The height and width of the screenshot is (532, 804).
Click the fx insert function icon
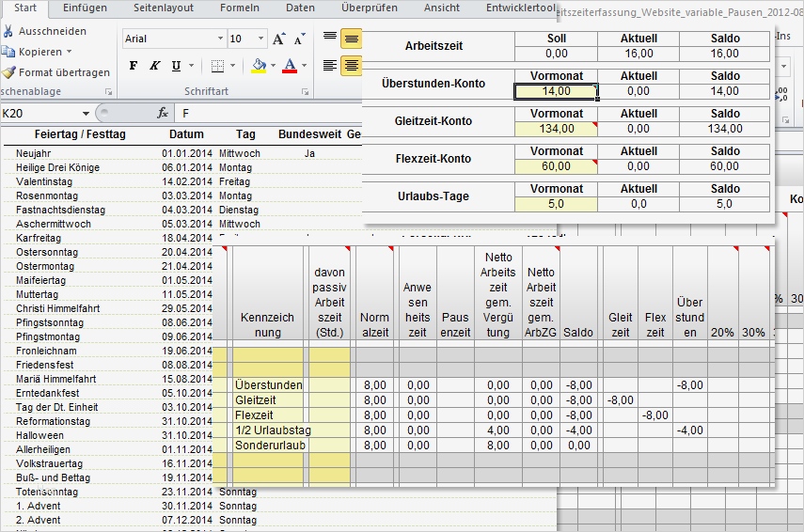click(163, 113)
